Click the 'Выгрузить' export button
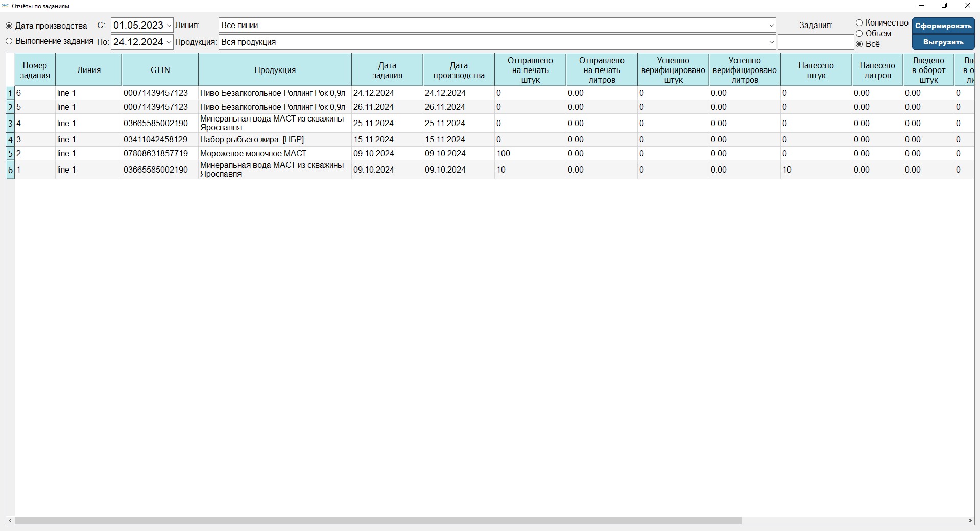Viewport: 980px width, 531px height. click(943, 42)
